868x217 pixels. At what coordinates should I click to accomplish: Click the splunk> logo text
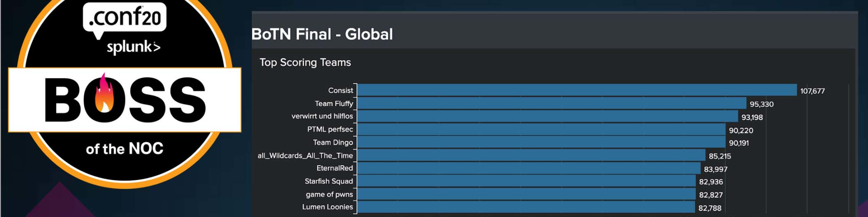(x=133, y=47)
